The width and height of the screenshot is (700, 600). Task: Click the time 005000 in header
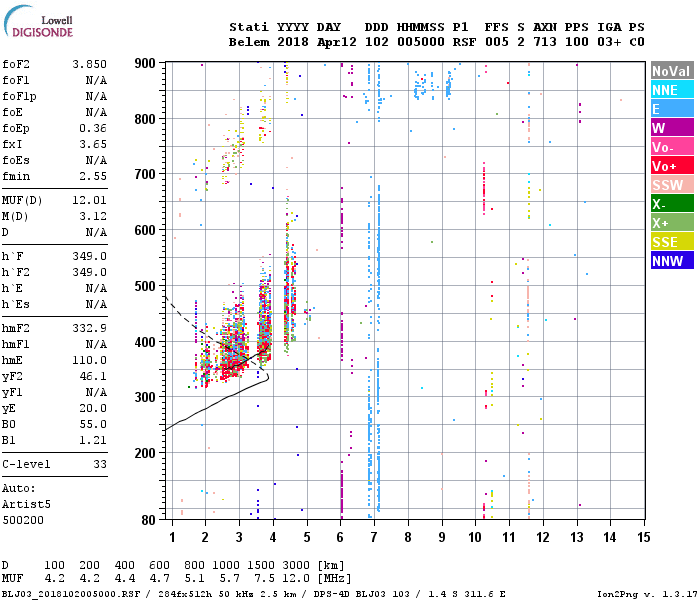(x=421, y=42)
